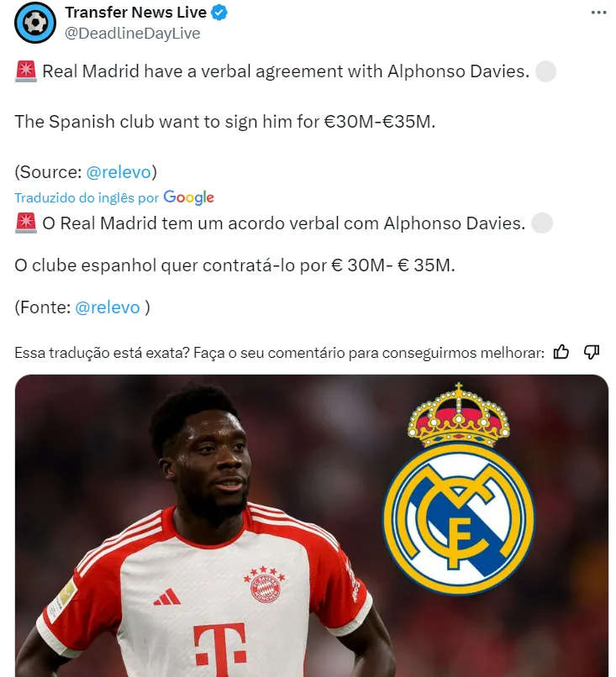Click the @relevo mention after Source
Viewport: 616px width, 677px height.
118,172
